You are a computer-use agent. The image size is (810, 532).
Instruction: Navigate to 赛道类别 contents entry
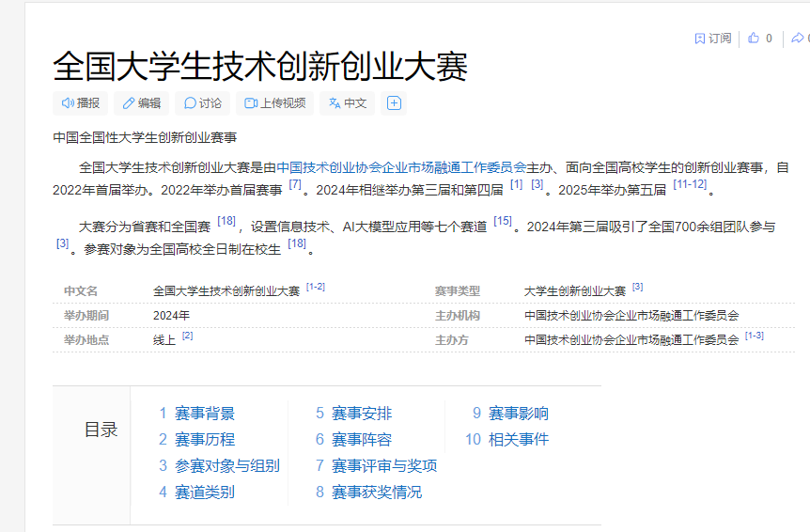(x=204, y=493)
